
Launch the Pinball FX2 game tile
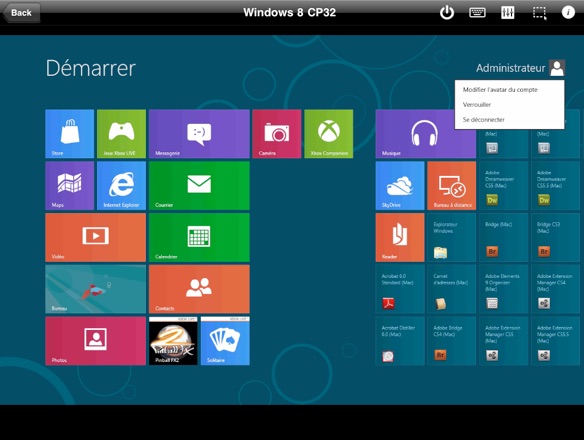(173, 341)
